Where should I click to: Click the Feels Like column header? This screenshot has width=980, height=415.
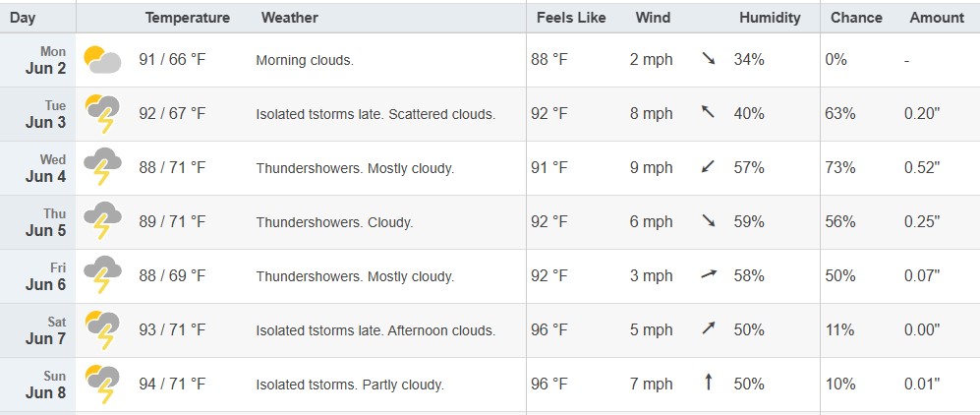(x=571, y=18)
